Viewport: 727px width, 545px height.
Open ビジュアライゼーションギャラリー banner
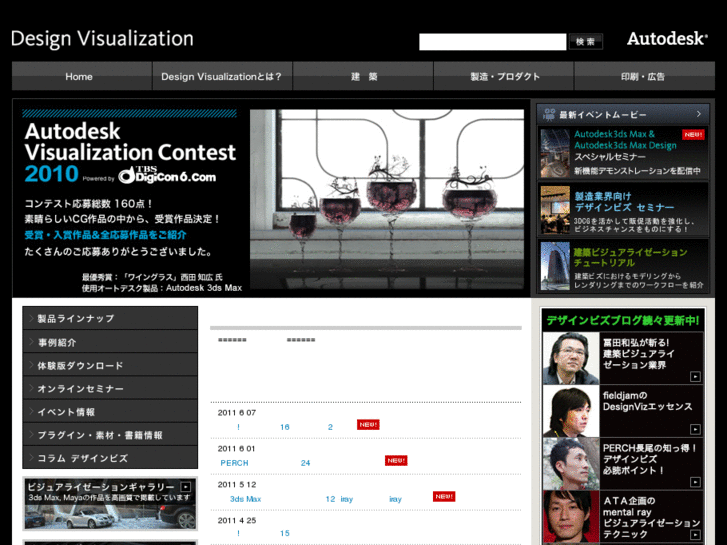110,504
